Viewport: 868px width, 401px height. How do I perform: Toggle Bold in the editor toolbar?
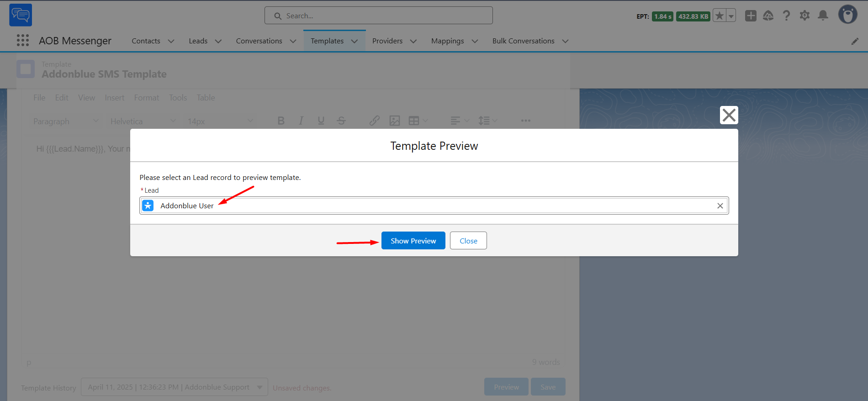(x=281, y=121)
